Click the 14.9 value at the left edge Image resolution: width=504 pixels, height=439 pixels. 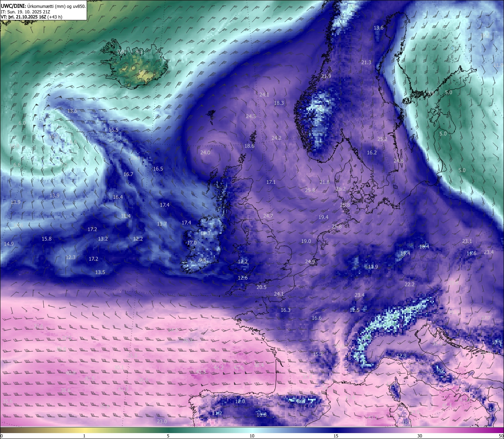[x=9, y=244]
